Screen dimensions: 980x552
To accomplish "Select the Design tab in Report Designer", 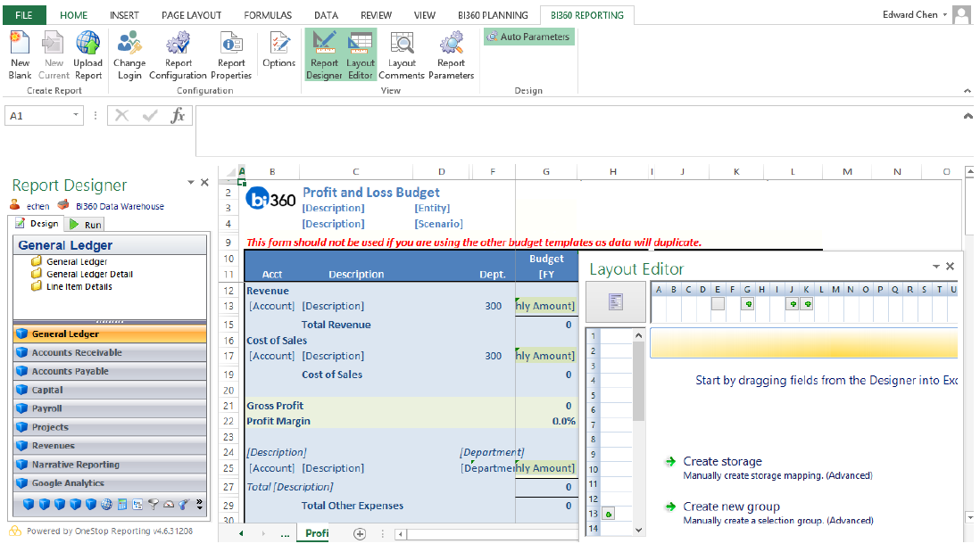I will (x=37, y=224).
